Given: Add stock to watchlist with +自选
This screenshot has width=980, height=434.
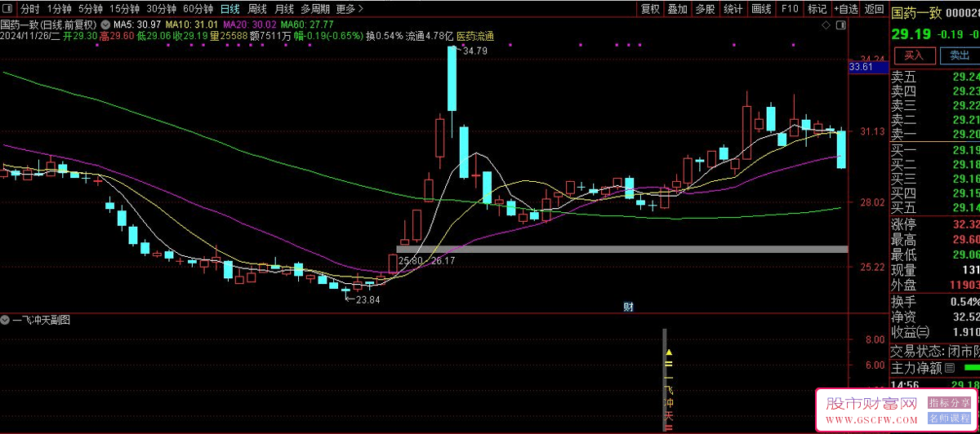Looking at the screenshot, I should 845,9.
